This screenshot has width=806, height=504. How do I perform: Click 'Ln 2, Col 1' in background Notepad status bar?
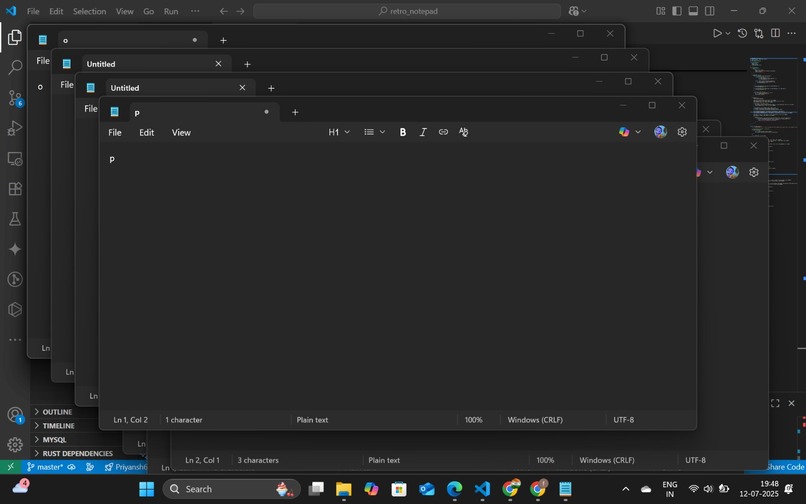pyautogui.click(x=202, y=460)
